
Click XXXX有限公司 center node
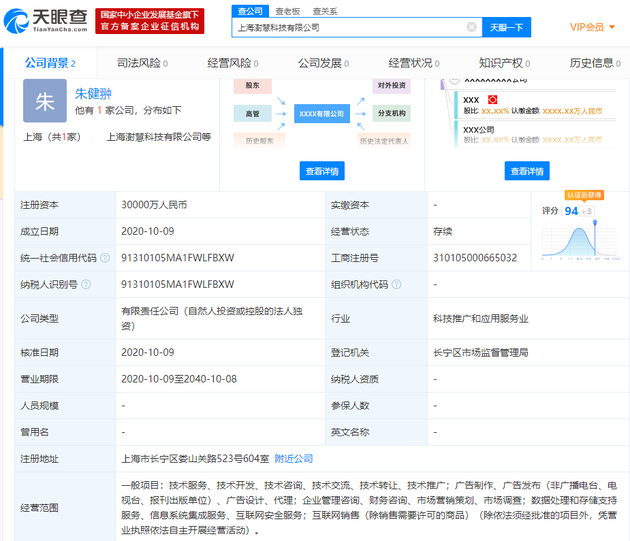pos(322,114)
